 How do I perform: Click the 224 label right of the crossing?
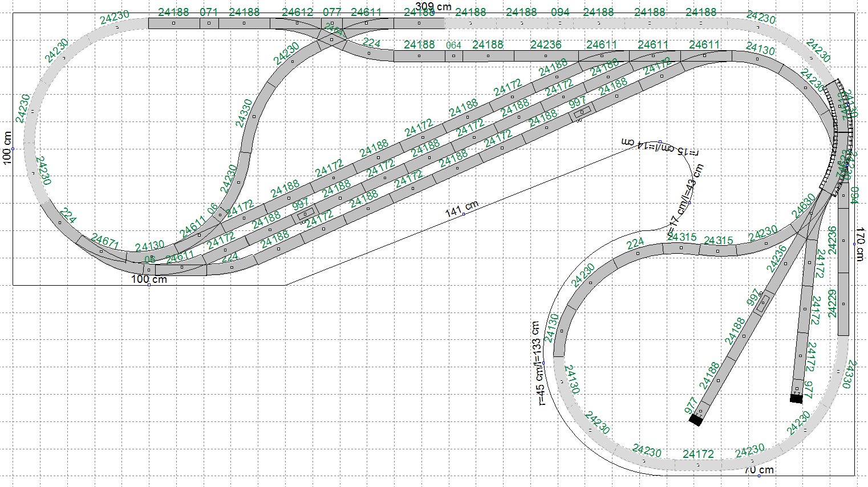(x=371, y=43)
